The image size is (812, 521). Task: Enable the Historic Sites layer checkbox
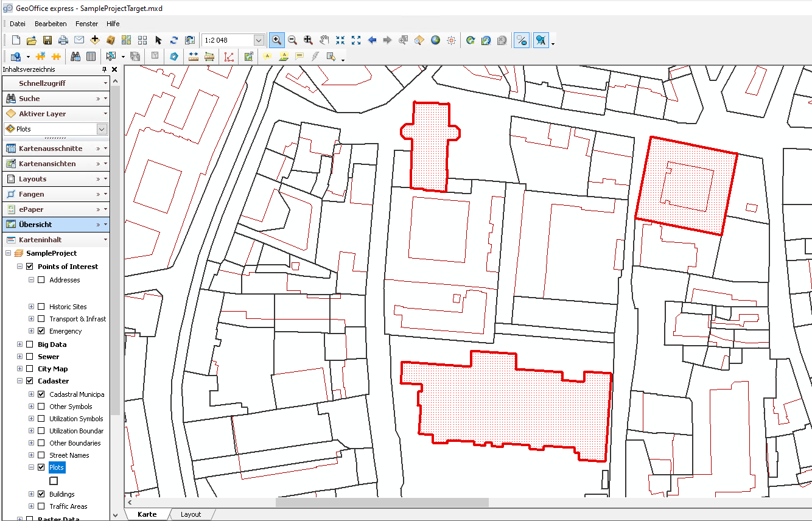(x=41, y=307)
